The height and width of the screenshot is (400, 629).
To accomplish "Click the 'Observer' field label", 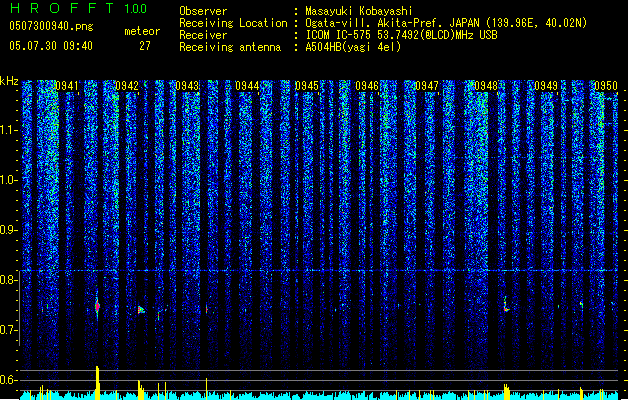I will pyautogui.click(x=203, y=11).
